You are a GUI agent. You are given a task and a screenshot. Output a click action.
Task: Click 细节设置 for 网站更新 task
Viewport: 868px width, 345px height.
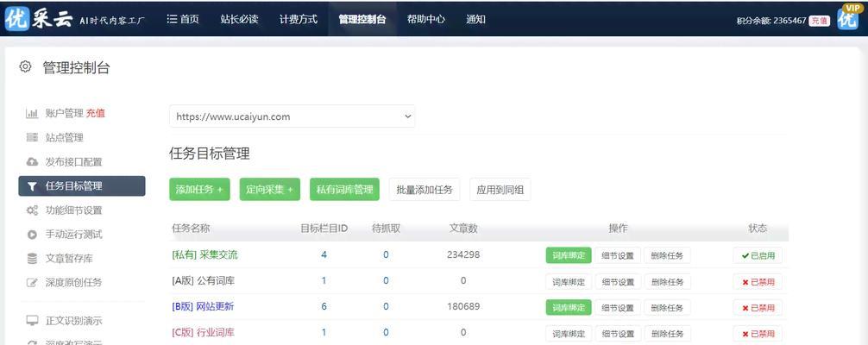(618, 308)
